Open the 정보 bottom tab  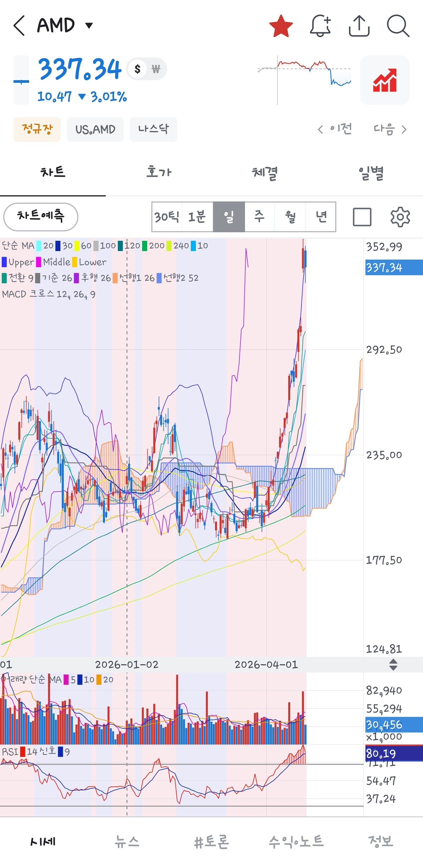[381, 842]
